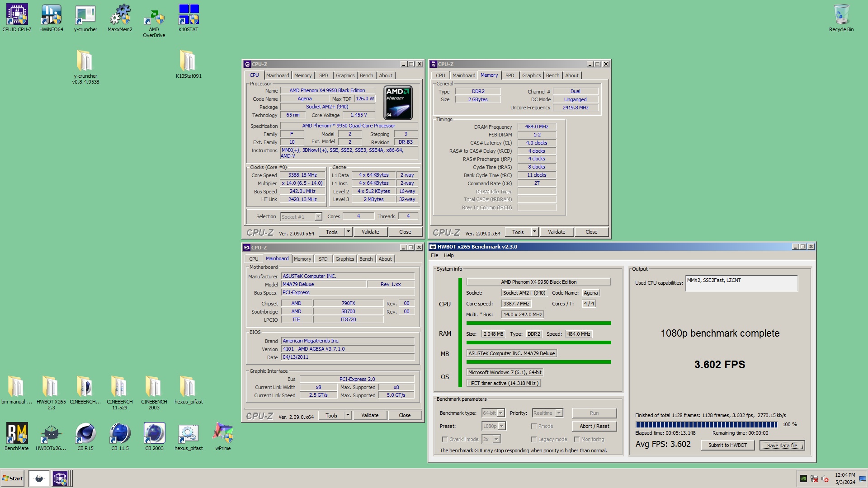
Task: Open the Benchmark type 64-bit dropdown
Action: [x=500, y=413]
